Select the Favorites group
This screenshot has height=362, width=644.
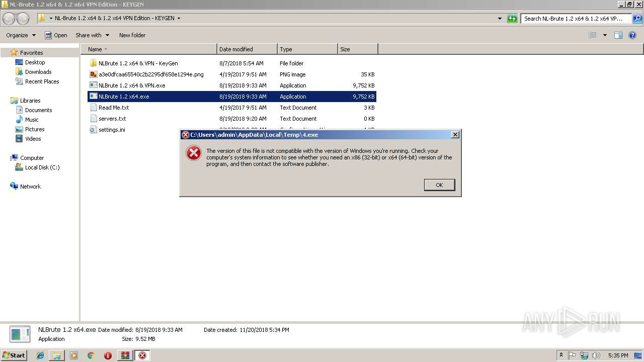(31, 53)
